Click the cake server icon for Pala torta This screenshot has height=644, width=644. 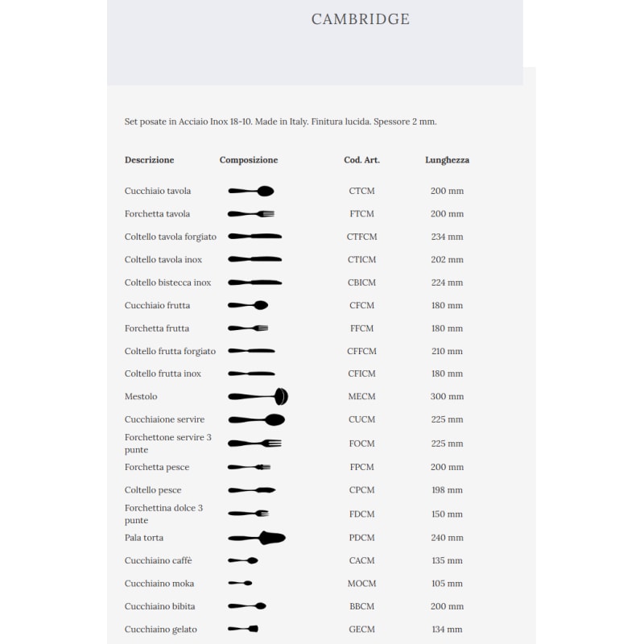point(257,538)
